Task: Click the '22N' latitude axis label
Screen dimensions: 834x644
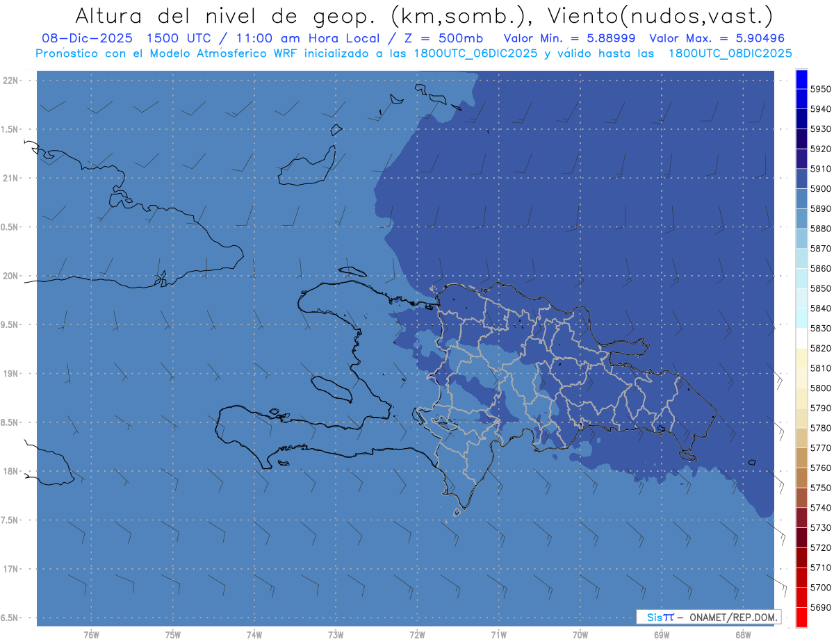Action: 12,81
